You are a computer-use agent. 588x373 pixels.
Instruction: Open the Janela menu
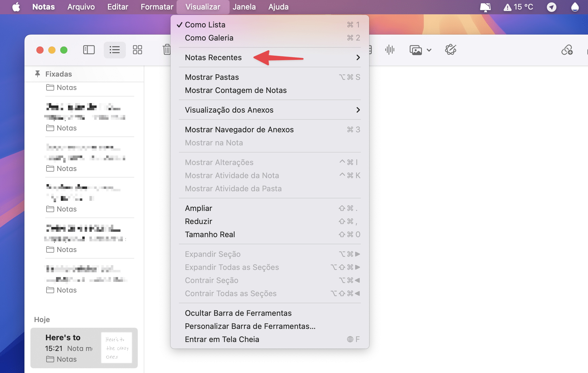tap(244, 7)
